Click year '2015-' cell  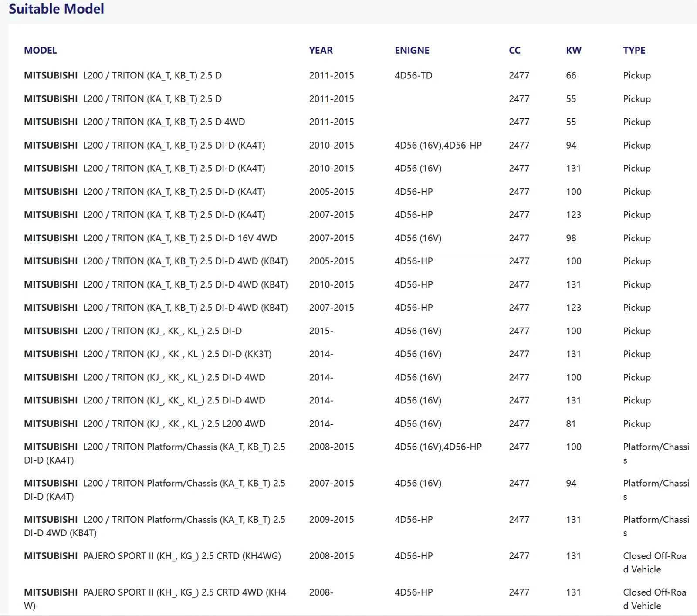(x=321, y=331)
